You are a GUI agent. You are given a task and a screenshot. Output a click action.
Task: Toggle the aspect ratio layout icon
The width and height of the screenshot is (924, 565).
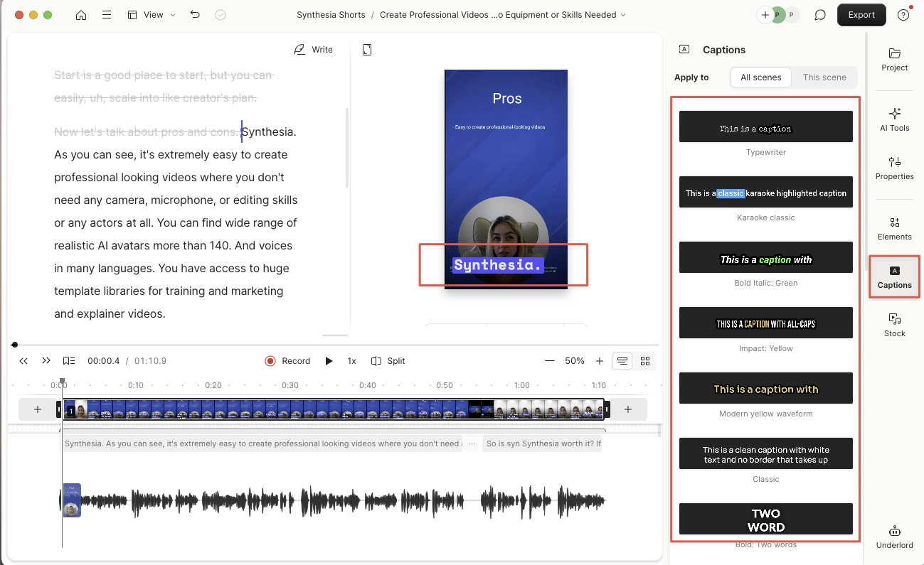coord(367,50)
